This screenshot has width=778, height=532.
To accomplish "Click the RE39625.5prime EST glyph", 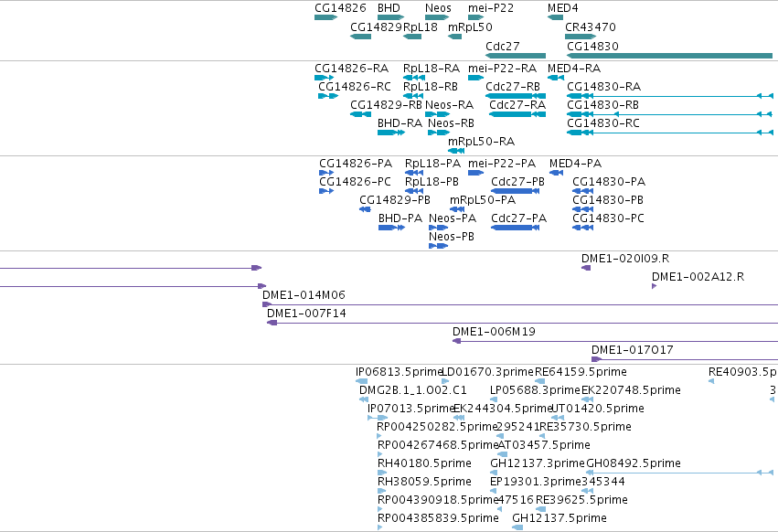I will point(541,508).
